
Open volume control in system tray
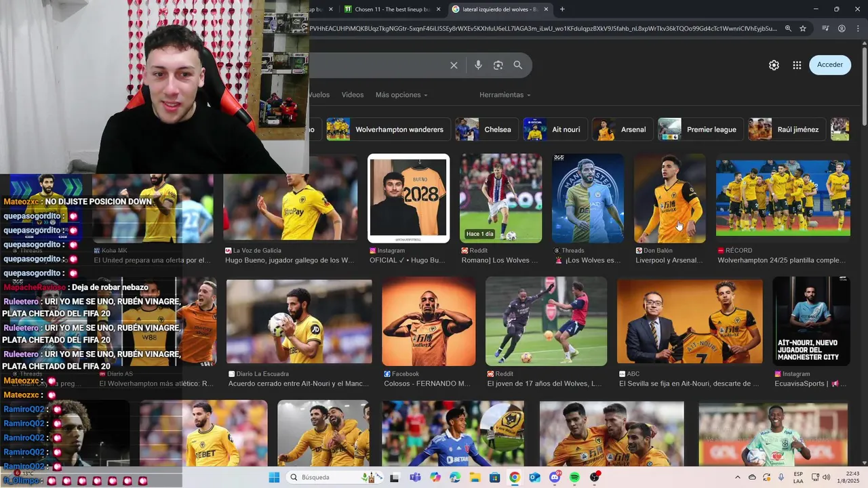826,477
